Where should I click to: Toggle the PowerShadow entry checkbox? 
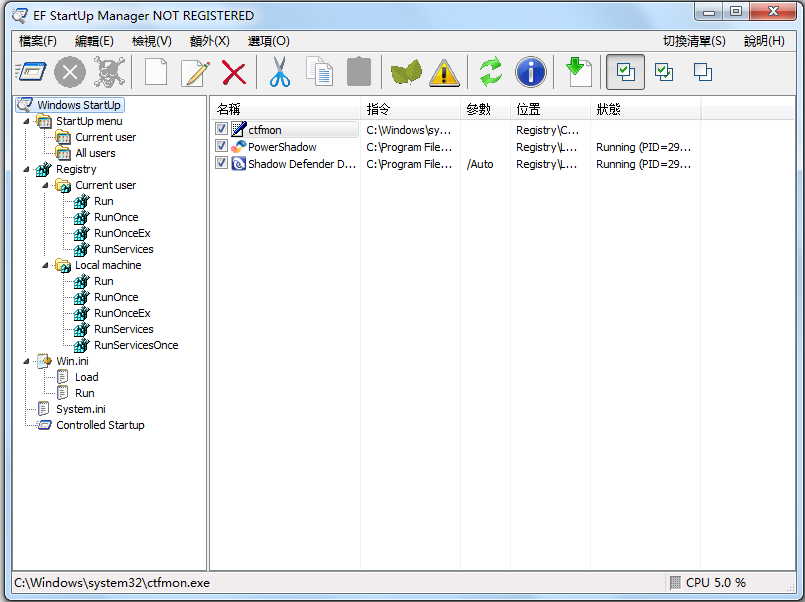pyautogui.click(x=221, y=147)
